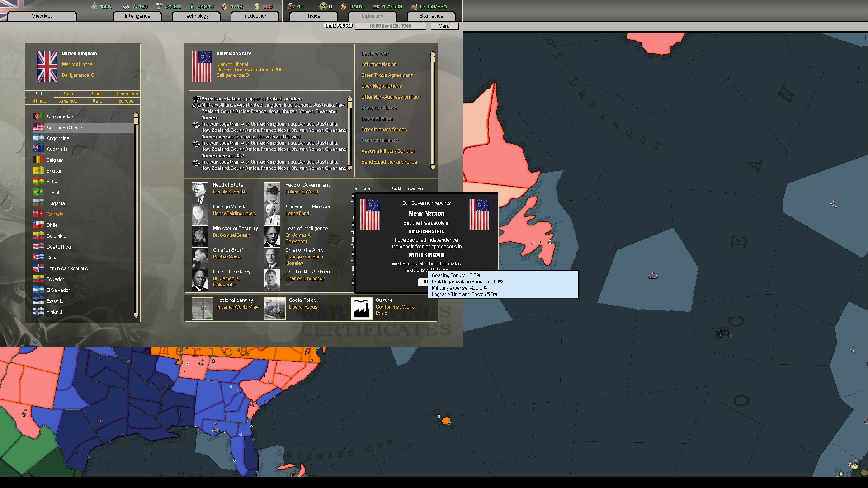Switch to the Statistics tab
The image size is (868, 488).
431,16
